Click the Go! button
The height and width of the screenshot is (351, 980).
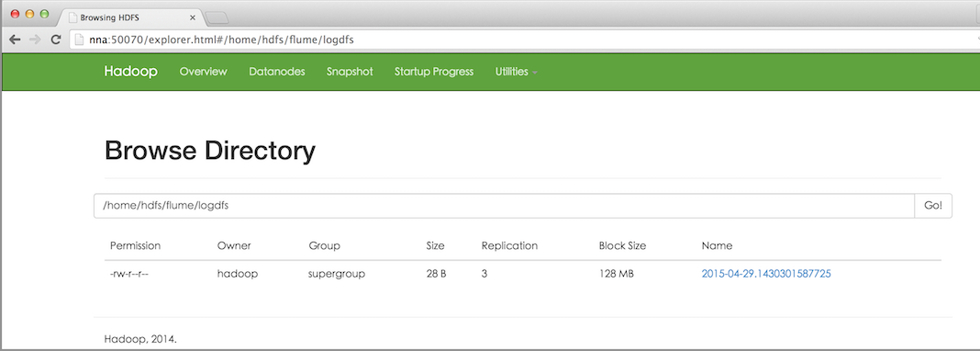click(933, 206)
